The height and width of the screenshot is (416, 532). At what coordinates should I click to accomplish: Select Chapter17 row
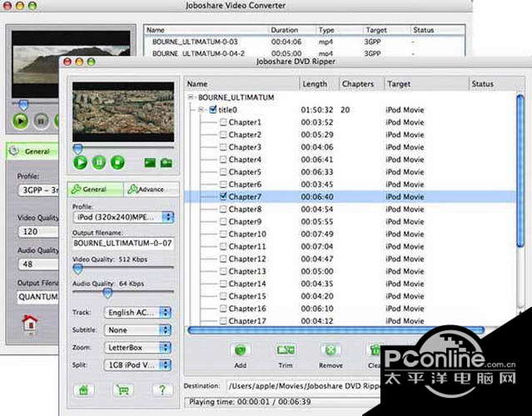coord(351,320)
